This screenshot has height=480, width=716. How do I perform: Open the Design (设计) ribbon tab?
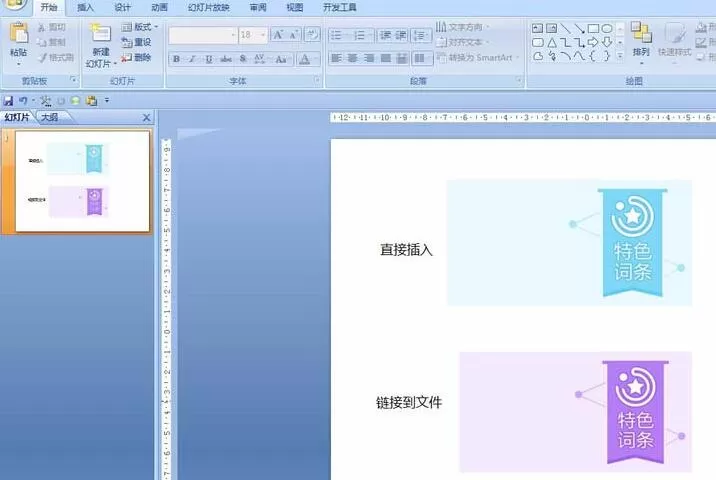click(x=122, y=8)
